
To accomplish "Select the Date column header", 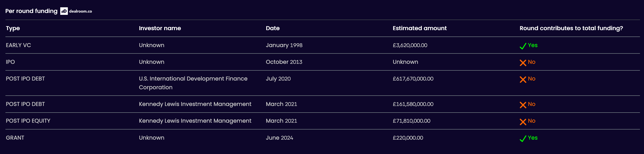I will (x=272, y=28).
